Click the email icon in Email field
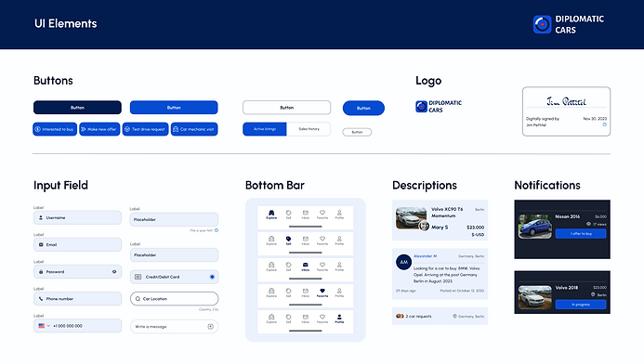 tap(41, 244)
